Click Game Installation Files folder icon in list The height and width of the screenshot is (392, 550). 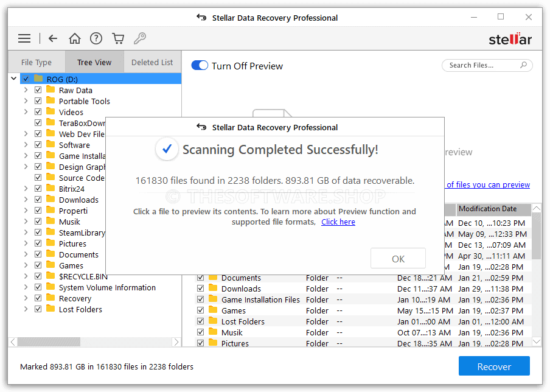click(213, 299)
